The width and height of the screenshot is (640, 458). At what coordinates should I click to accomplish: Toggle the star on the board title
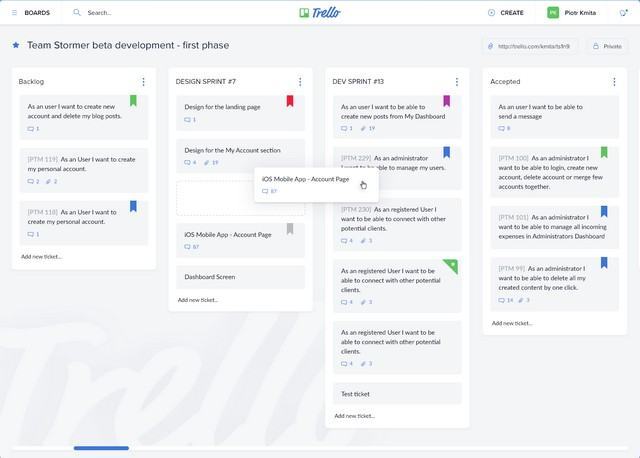[16, 45]
